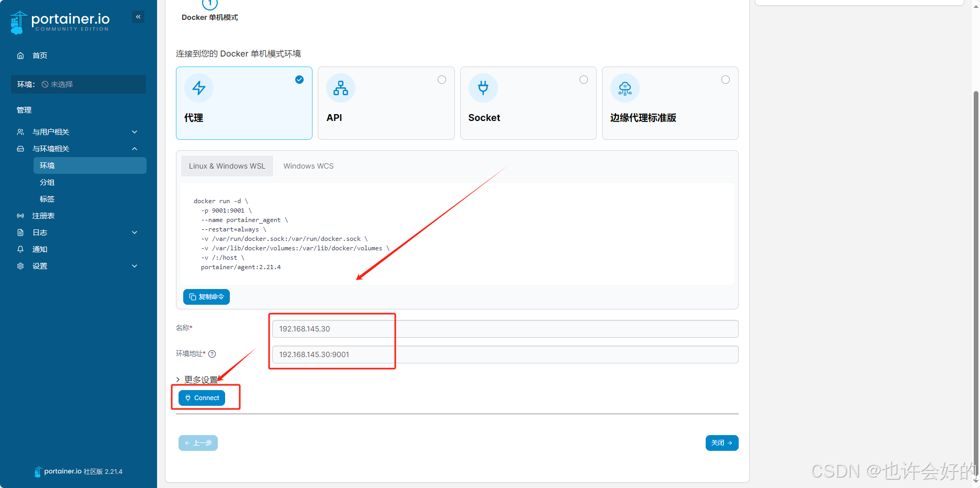Click the Connect button
This screenshot has width=980, height=488.
tap(202, 398)
